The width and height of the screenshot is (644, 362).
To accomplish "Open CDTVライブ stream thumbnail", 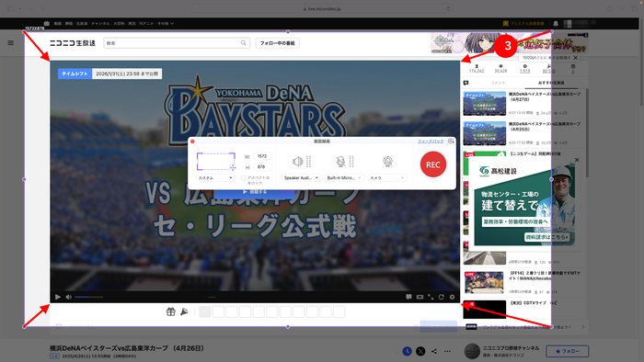I will point(484,309).
